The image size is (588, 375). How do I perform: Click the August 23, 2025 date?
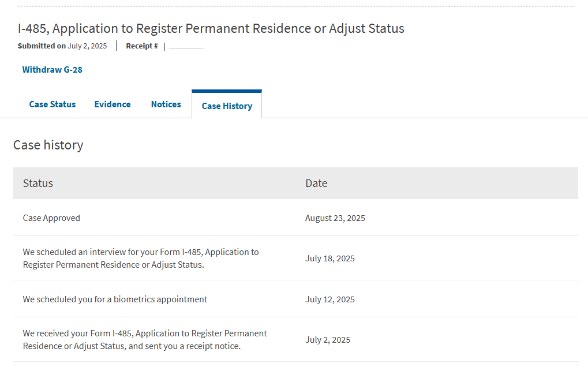(x=335, y=218)
